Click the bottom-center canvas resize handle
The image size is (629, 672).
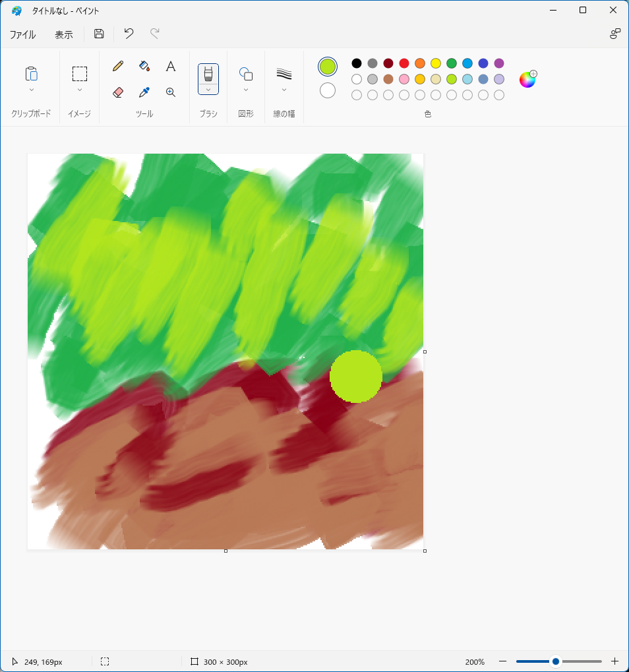pyautogui.click(x=225, y=551)
